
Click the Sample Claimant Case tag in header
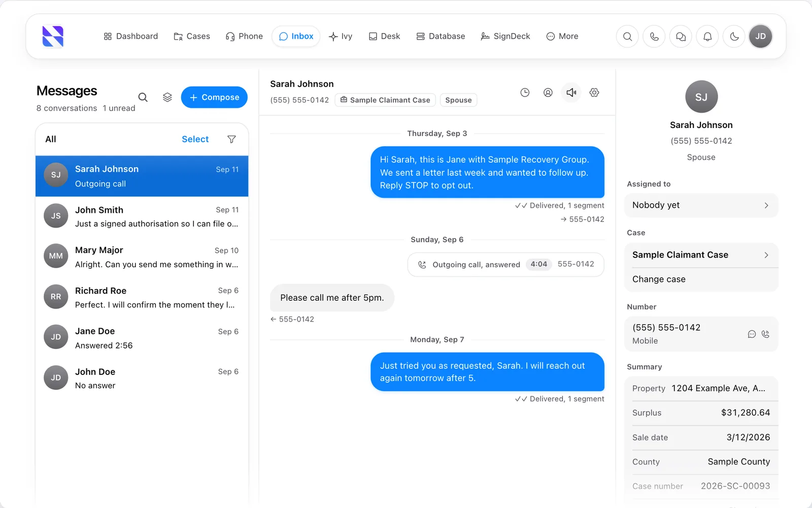(385, 100)
